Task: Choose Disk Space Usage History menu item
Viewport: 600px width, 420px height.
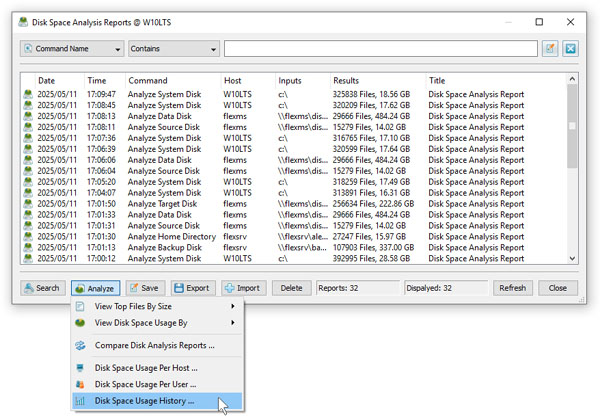Action: [x=157, y=401]
